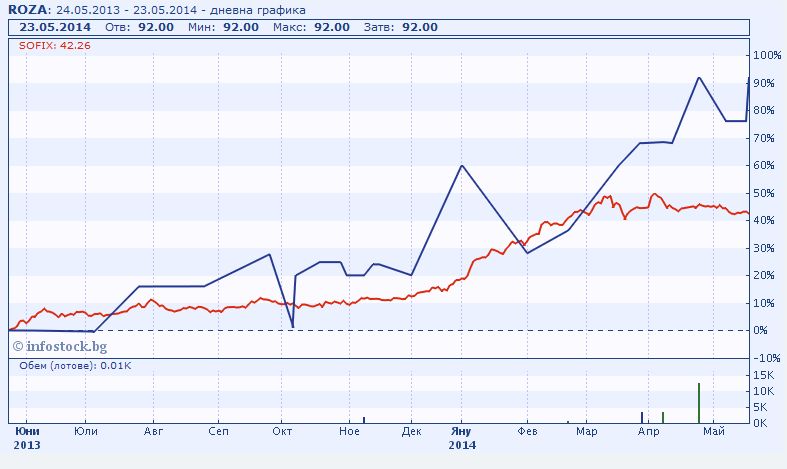Click the 'Макс: 92.00' maximum value
Image resolution: width=787 pixels, height=469 pixels.
point(311,27)
